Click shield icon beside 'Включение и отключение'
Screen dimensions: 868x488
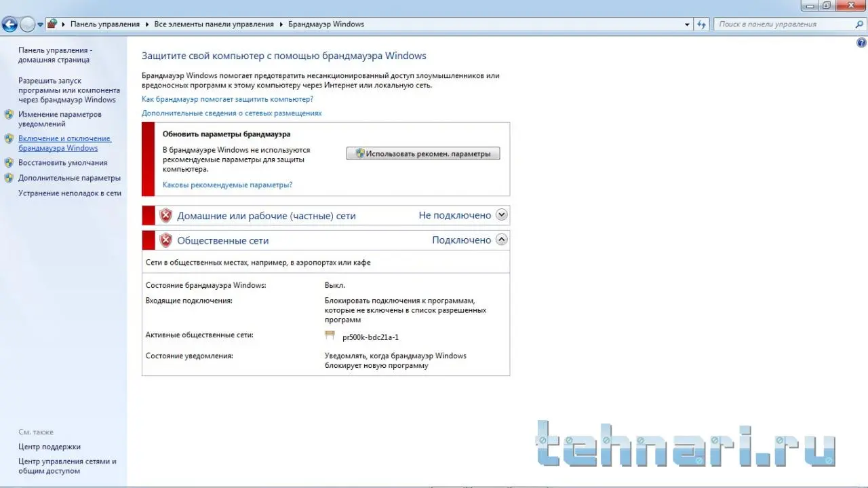point(9,138)
